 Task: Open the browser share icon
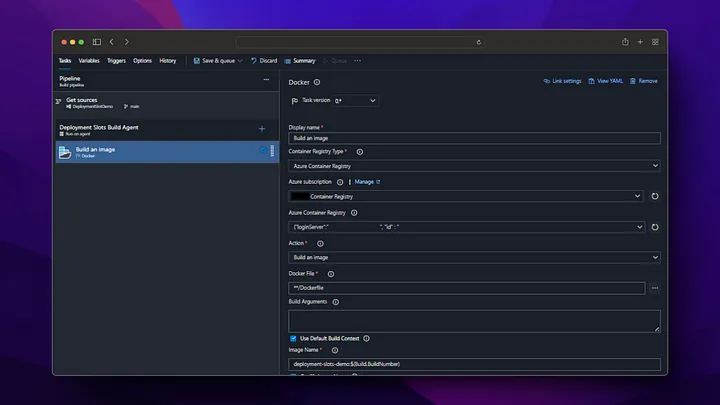(625, 42)
